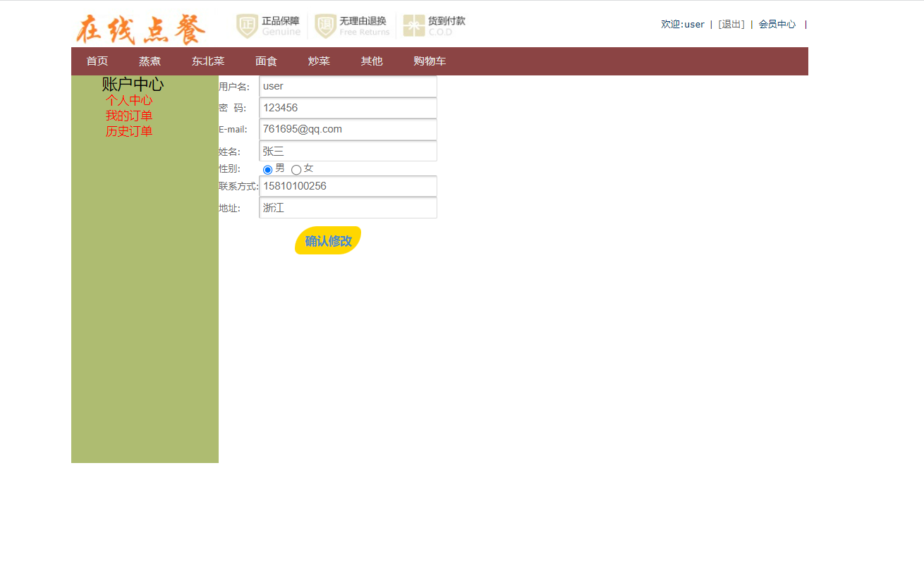Click the 账户中心 sidebar heading
924x561 pixels.
(133, 85)
